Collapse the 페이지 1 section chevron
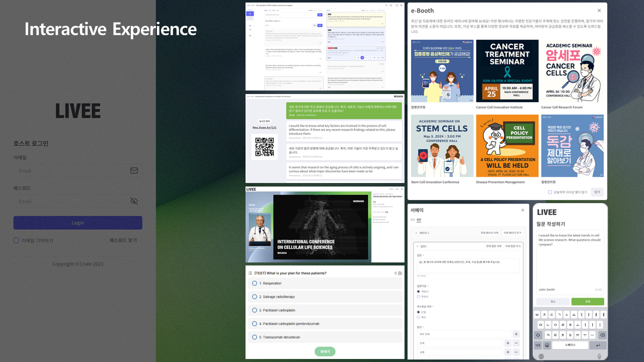The width and height of the screenshot is (644, 362). (x=416, y=233)
